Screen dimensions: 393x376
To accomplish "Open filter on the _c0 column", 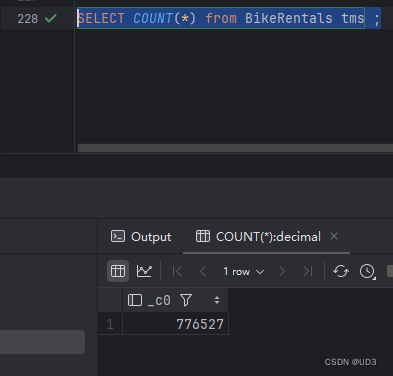I will [x=186, y=300].
